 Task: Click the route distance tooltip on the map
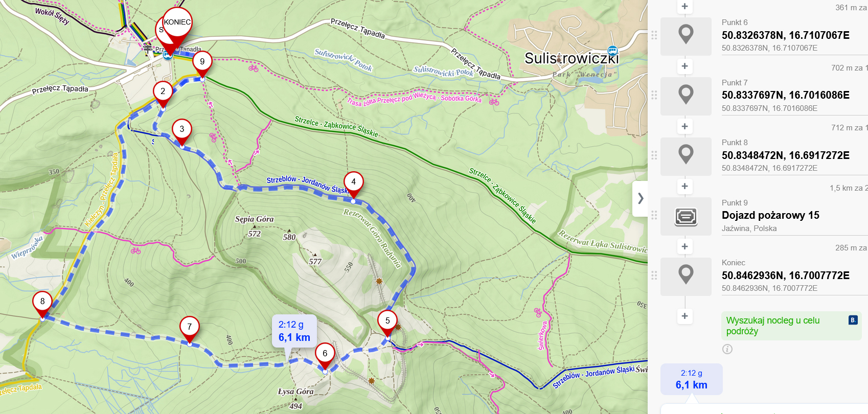(294, 331)
